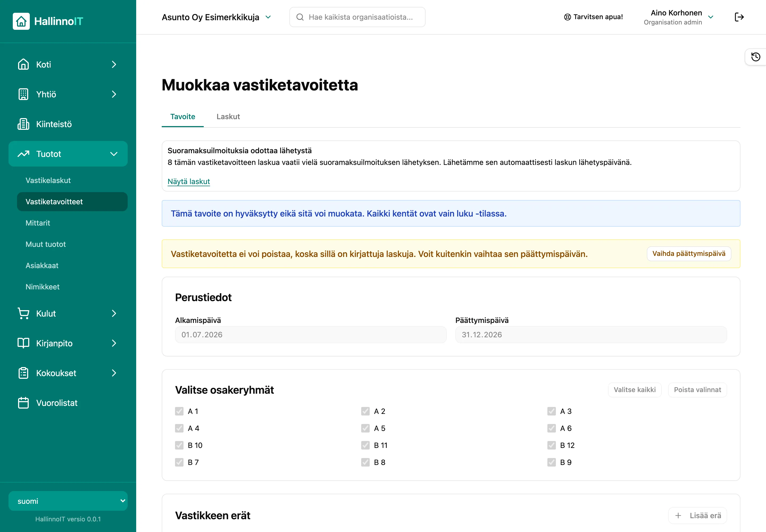Toggle the A 2 checkbox
766x532 pixels.
click(365, 411)
